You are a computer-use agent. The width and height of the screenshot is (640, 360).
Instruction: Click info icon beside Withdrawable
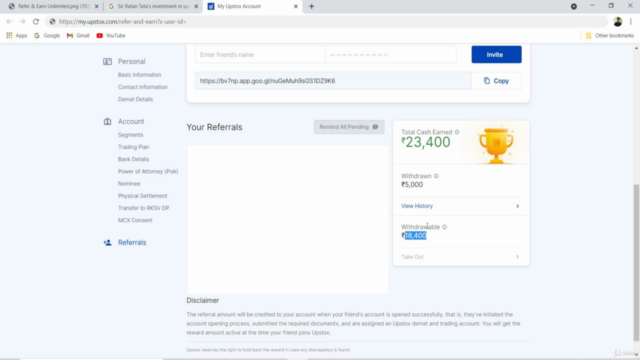coord(444,227)
